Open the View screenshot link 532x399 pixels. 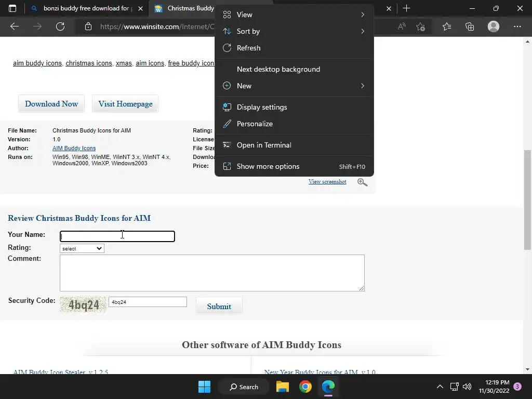coord(327,181)
